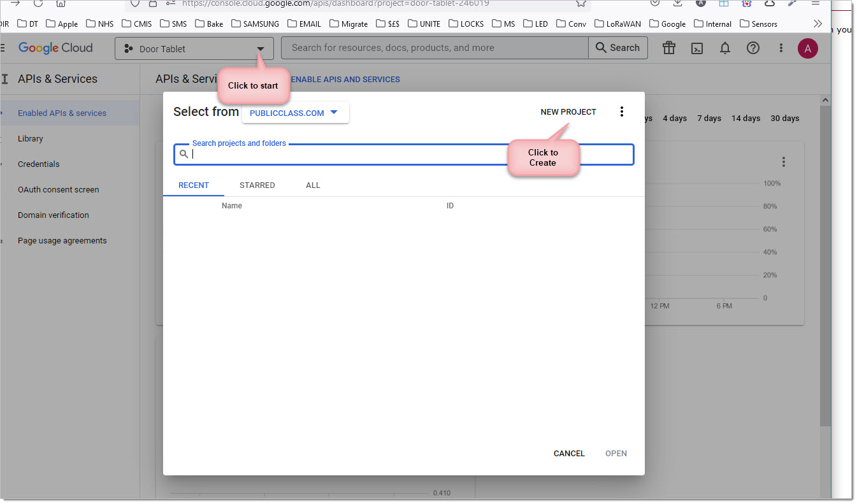Viewport: 857px width, 504px height.
Task: Open the Credentials sidebar item
Action: point(38,164)
